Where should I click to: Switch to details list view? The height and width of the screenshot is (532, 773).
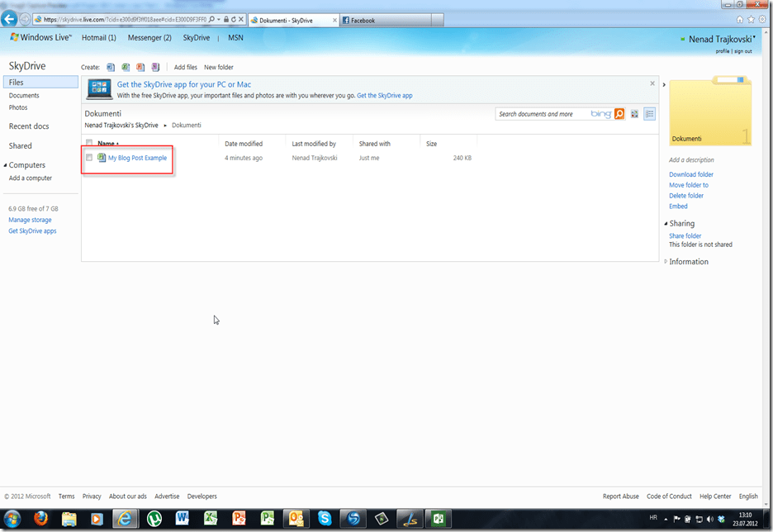pos(650,114)
